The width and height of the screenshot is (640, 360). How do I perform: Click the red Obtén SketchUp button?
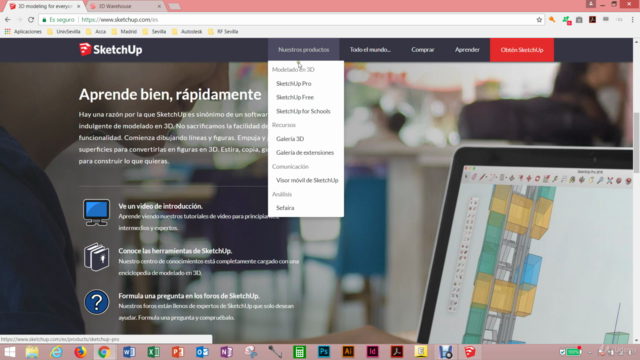pos(522,50)
